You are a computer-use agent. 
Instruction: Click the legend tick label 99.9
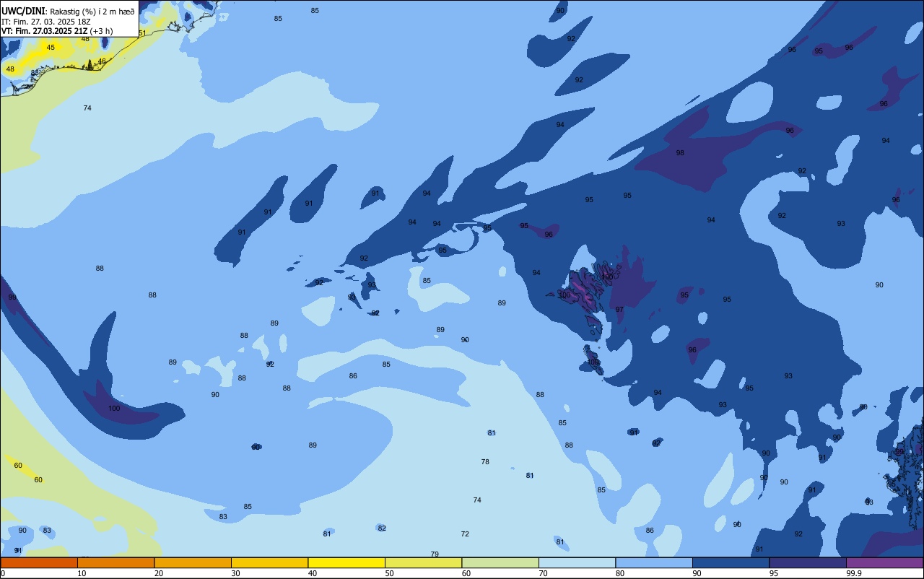click(x=853, y=573)
